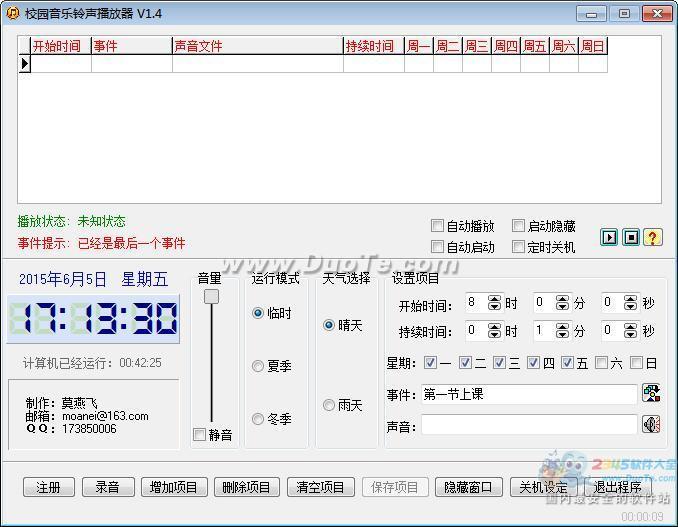Click 增加项目 add item button
The width and height of the screenshot is (678, 527).
tap(174, 487)
